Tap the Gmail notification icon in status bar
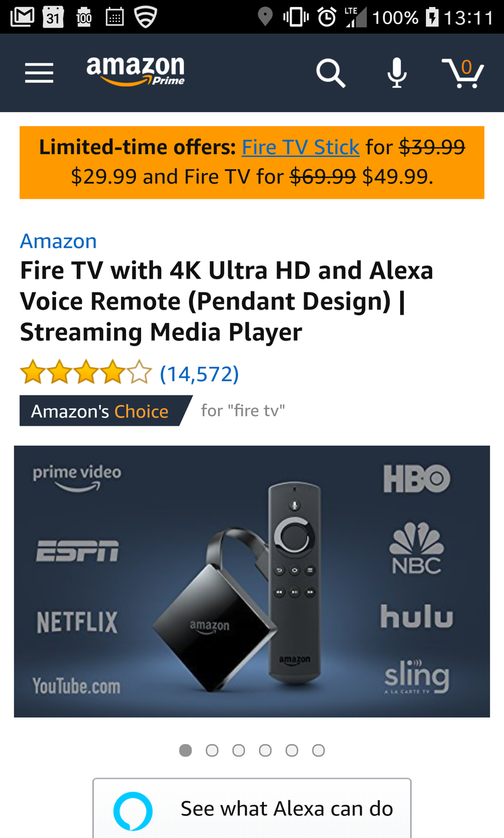 [22, 16]
